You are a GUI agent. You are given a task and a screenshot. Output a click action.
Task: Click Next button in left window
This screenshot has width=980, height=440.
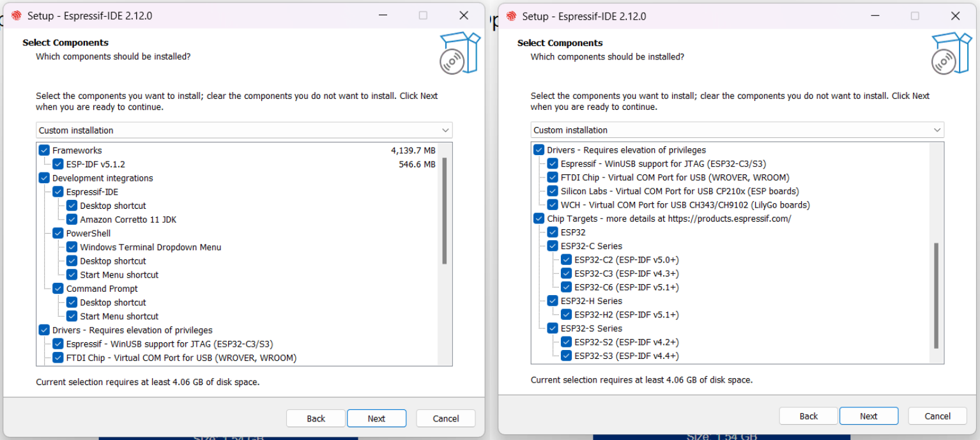coord(376,418)
